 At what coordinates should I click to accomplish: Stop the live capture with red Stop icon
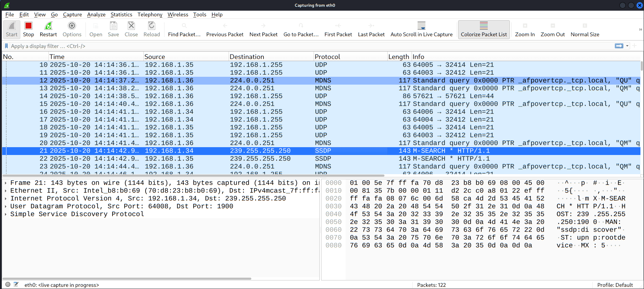pyautogui.click(x=28, y=29)
